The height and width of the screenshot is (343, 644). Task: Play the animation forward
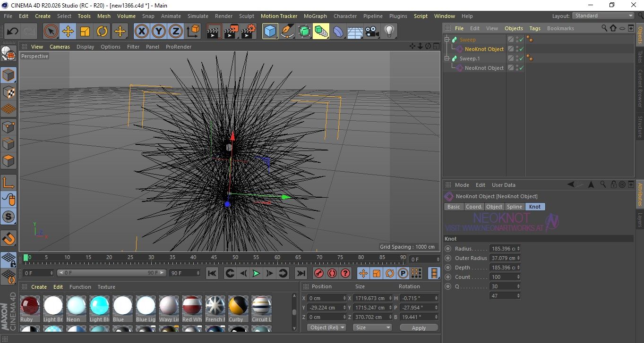[256, 273]
